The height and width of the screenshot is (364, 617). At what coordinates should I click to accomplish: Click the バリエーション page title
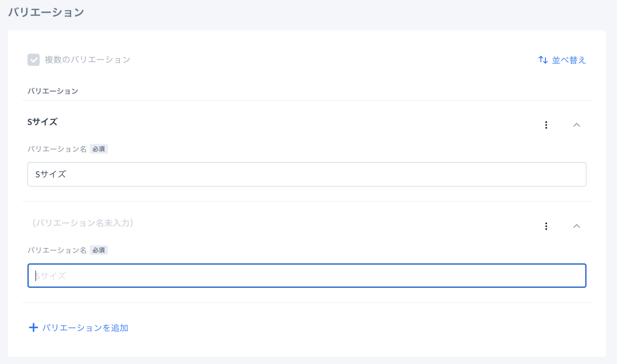tap(46, 12)
